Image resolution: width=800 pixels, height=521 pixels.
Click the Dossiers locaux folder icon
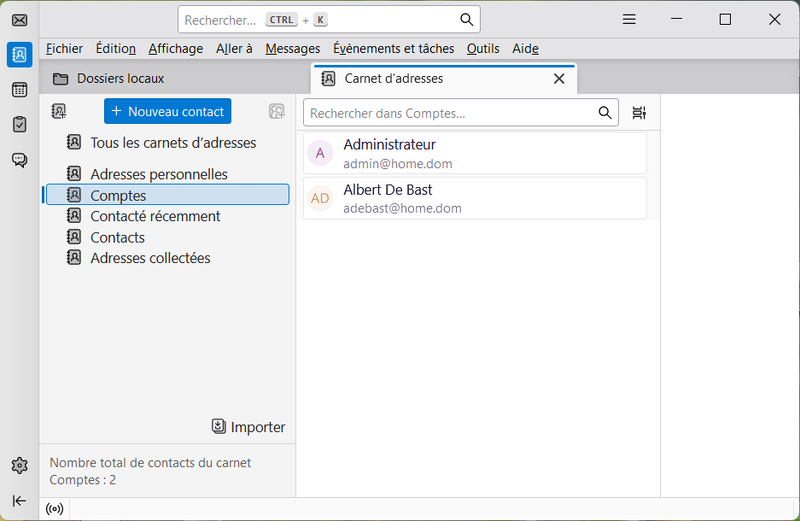point(61,79)
